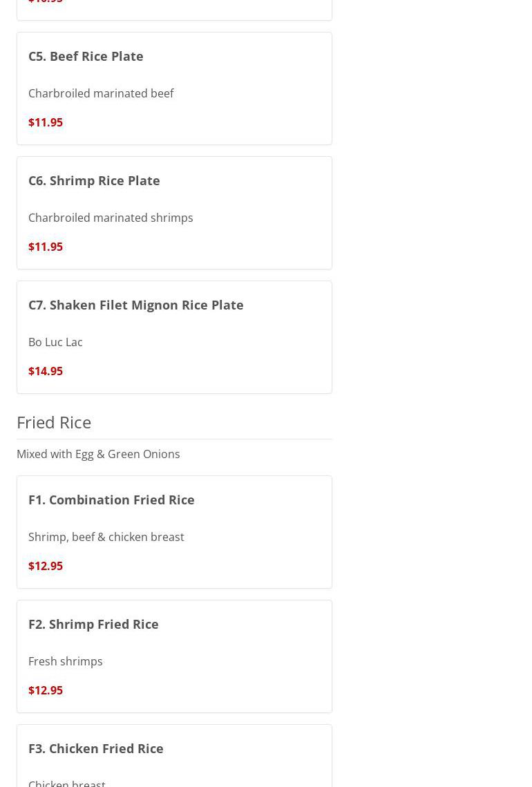
Task: Click the Fresh shrimps description
Action: [66, 661]
